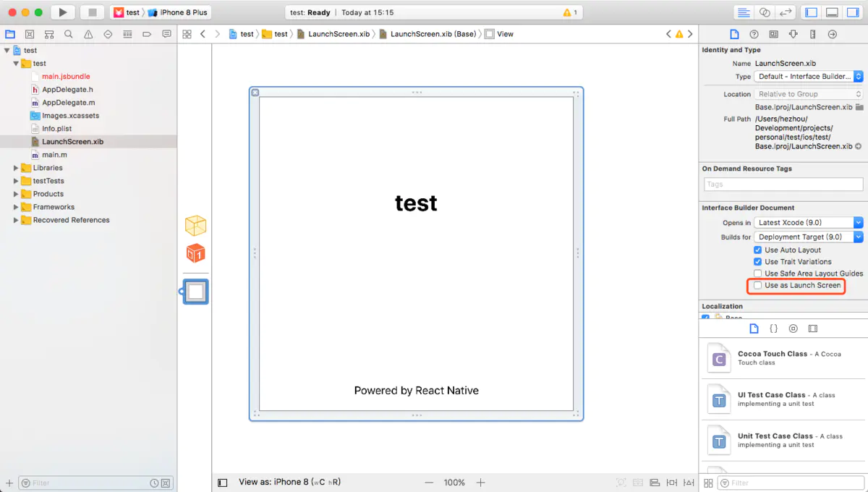The width and height of the screenshot is (868, 492).
Task: Switch to the Version editor
Action: [x=786, y=12]
